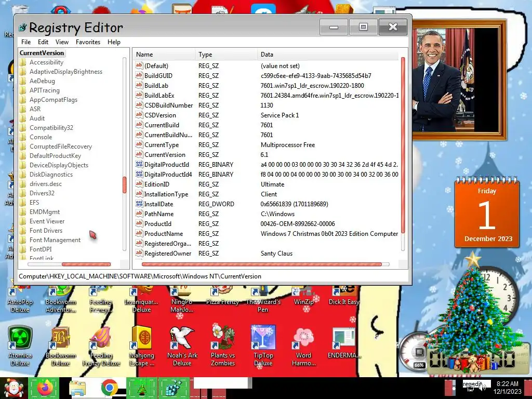
Task: Select the PathName value name
Action: [x=159, y=214]
